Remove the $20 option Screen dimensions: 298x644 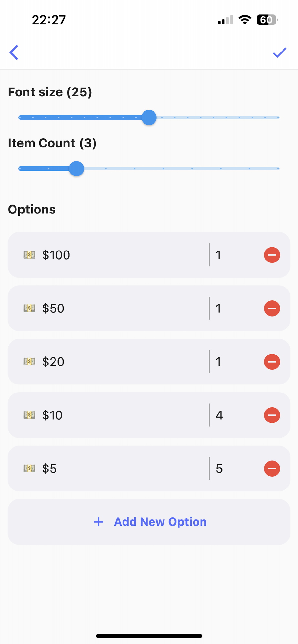(272, 362)
